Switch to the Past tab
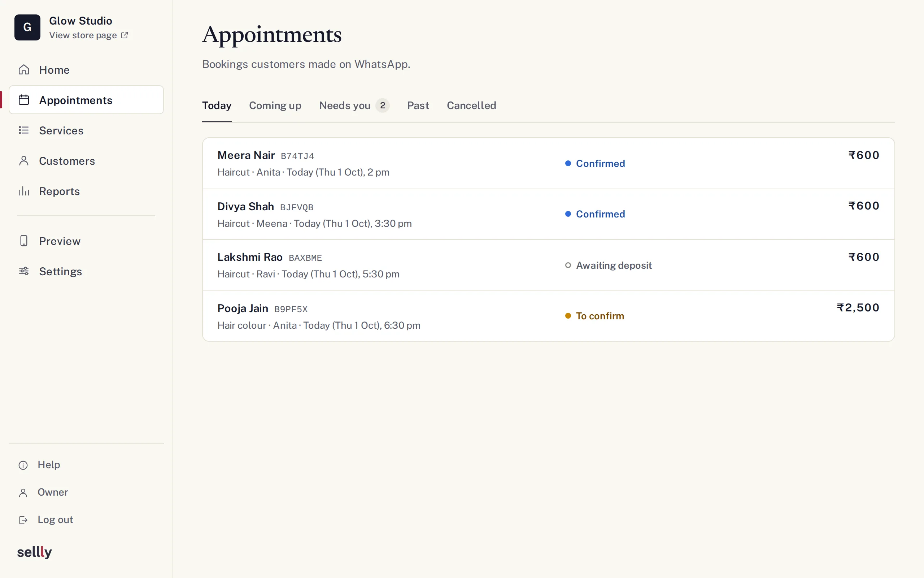924x578 pixels. click(418, 105)
